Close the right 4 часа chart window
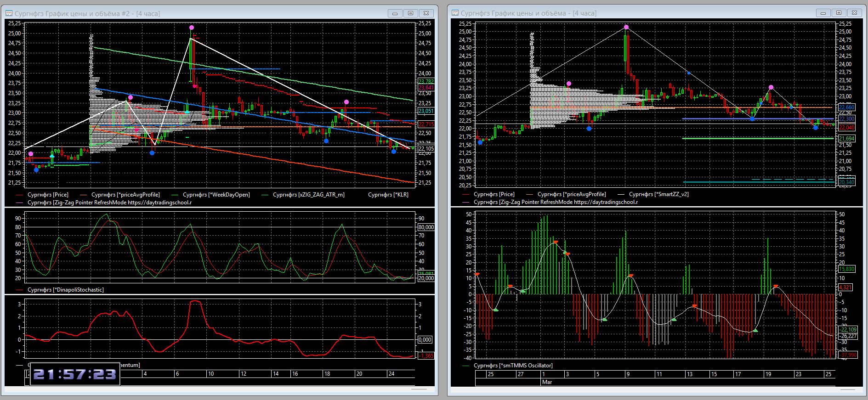868x400 pixels. 854,13
